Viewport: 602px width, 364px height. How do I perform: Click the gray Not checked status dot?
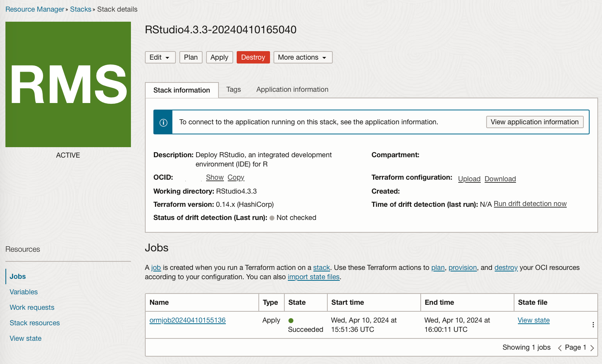272,218
